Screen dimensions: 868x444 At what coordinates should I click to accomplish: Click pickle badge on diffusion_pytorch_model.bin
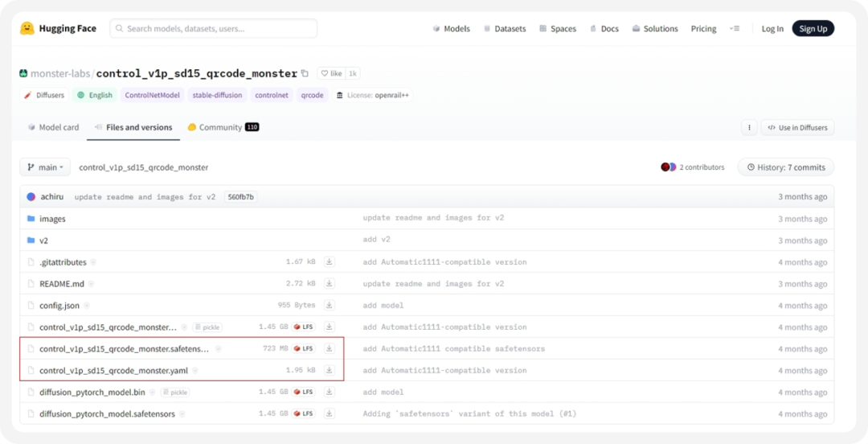(175, 393)
